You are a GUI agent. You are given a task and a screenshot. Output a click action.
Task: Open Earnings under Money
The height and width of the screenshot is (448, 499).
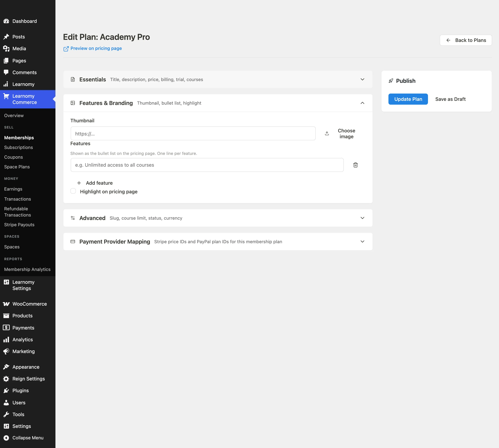[x=13, y=189]
